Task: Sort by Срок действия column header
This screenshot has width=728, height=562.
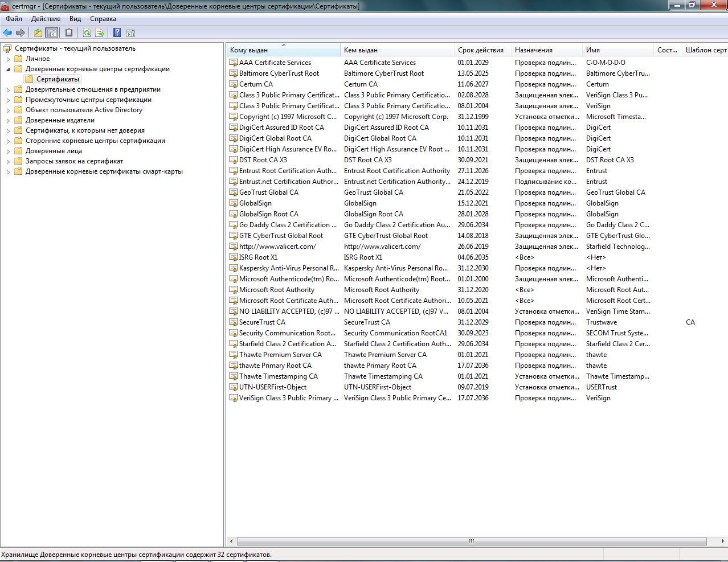Action: 480,50
